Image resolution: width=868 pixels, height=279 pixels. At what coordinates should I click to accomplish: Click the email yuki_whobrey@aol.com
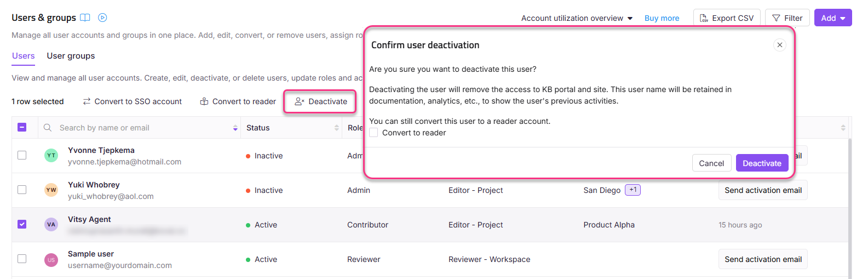click(x=111, y=196)
